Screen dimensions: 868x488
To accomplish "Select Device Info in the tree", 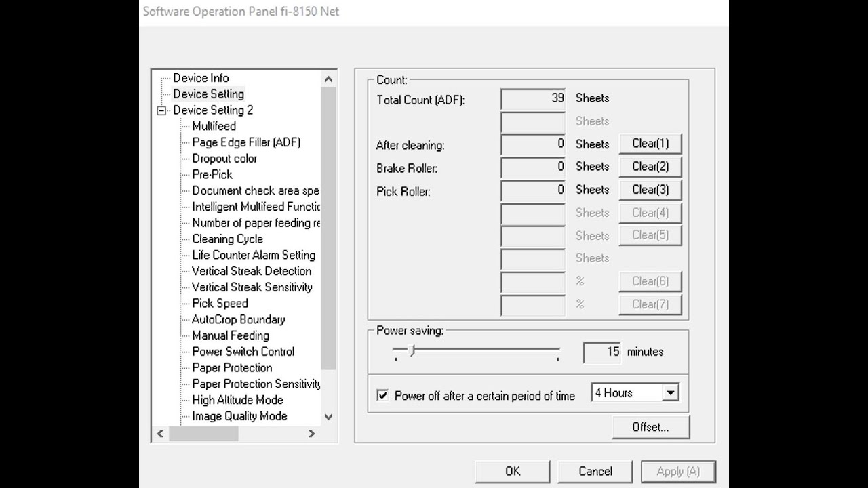I will (201, 78).
